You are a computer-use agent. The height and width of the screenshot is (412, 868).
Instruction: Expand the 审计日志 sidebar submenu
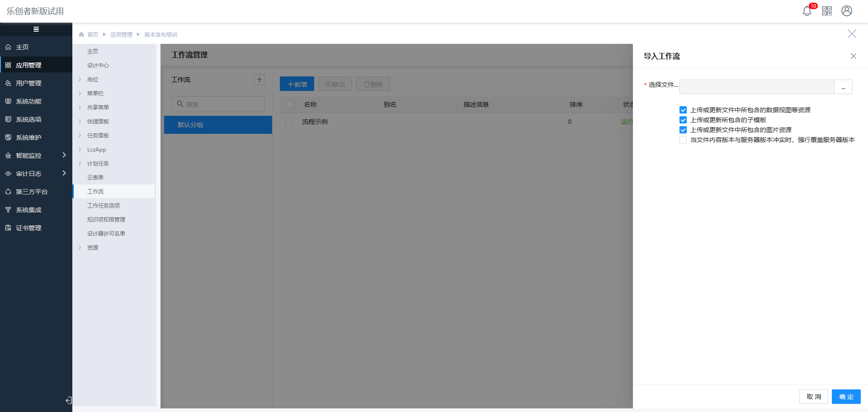[x=64, y=173]
